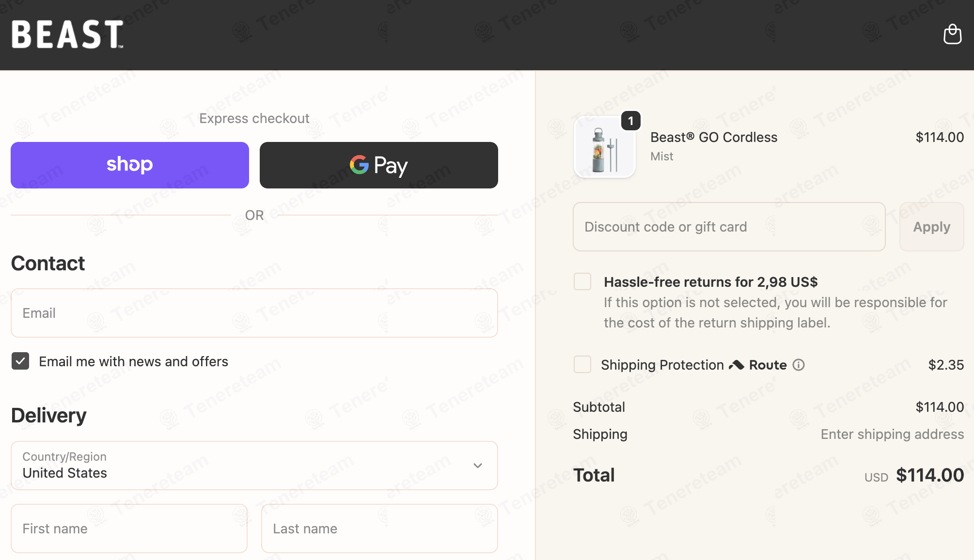Expand the Country/Region dropdown
This screenshot has width=974, height=560.
point(254,466)
